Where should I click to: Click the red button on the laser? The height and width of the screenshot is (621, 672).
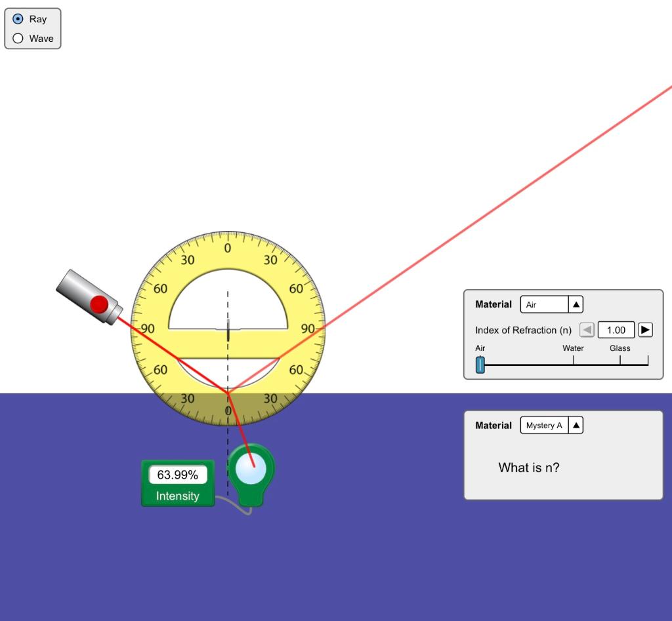(x=100, y=304)
